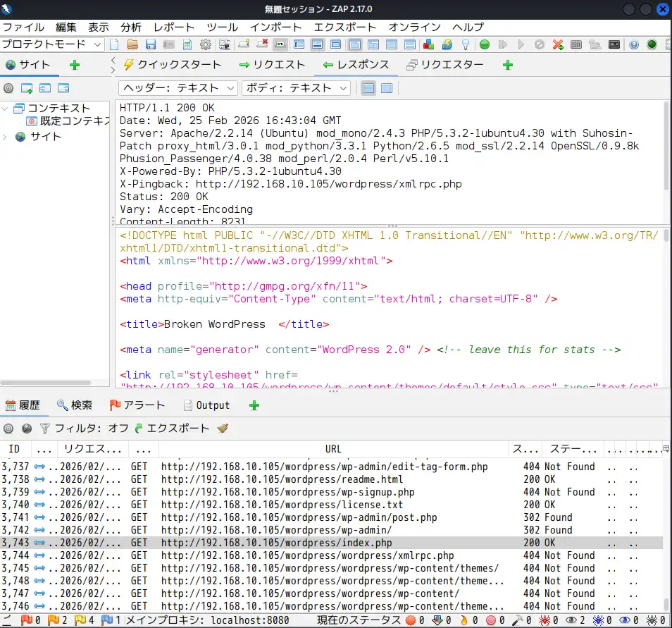The height and width of the screenshot is (628, 672).
Task: Expand the コンテキスト tree node
Action: [x=6, y=109]
